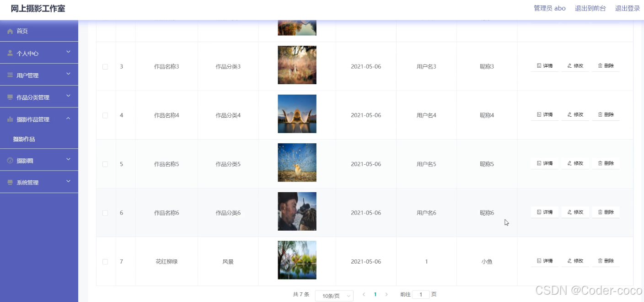Open the building photo thumbnail in row 4
Image resolution: width=644 pixels, height=302 pixels.
click(297, 114)
